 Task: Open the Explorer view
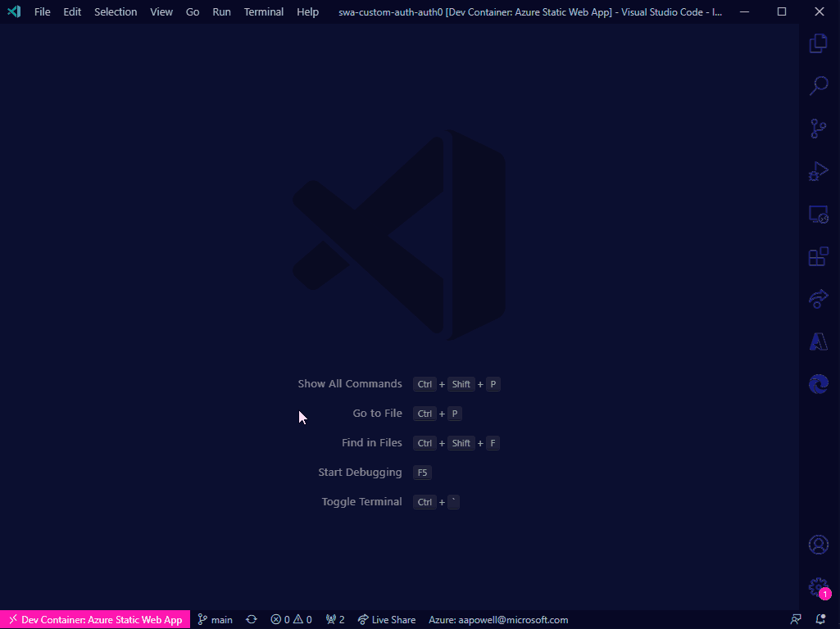click(x=818, y=43)
